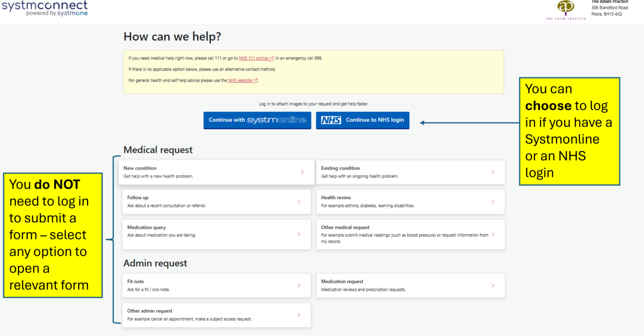Click the chevron on Fit note card
644x336 pixels.
[x=299, y=285]
